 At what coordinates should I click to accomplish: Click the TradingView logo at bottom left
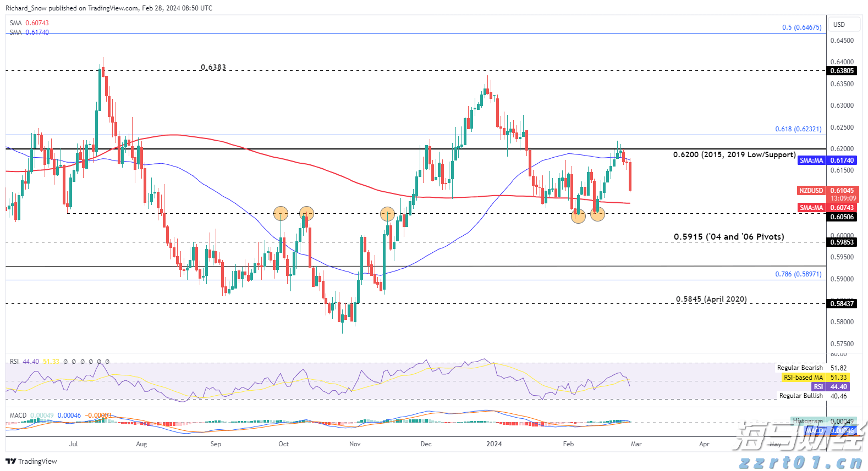click(x=31, y=461)
